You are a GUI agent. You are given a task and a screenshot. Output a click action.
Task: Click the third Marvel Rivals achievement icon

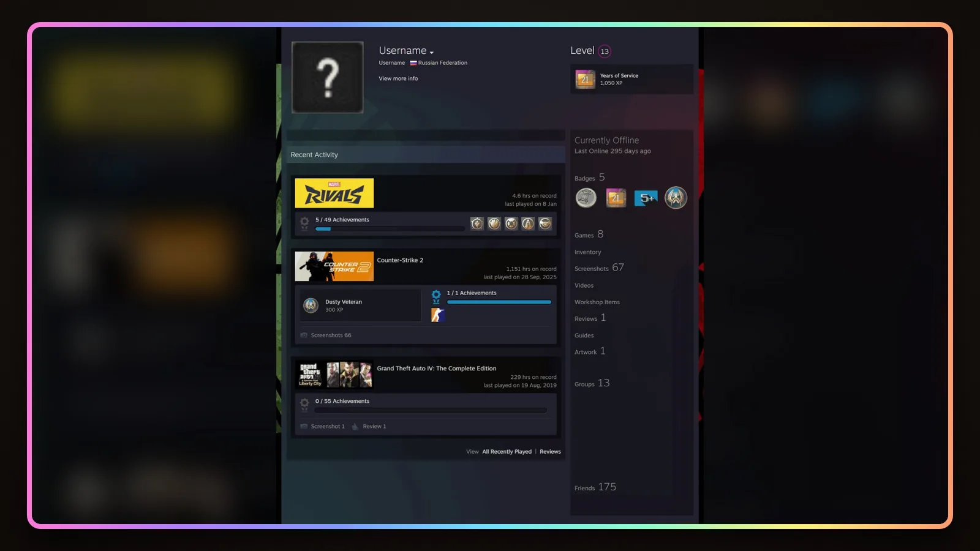(511, 223)
